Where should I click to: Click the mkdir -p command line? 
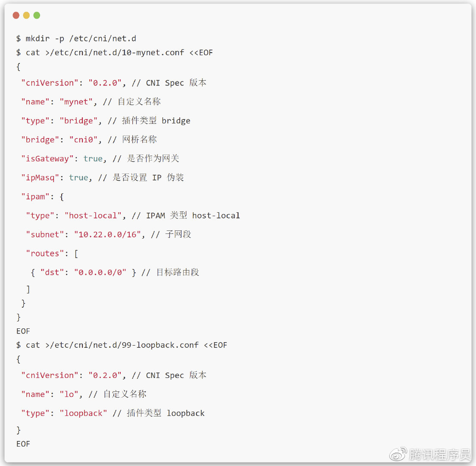click(76, 38)
